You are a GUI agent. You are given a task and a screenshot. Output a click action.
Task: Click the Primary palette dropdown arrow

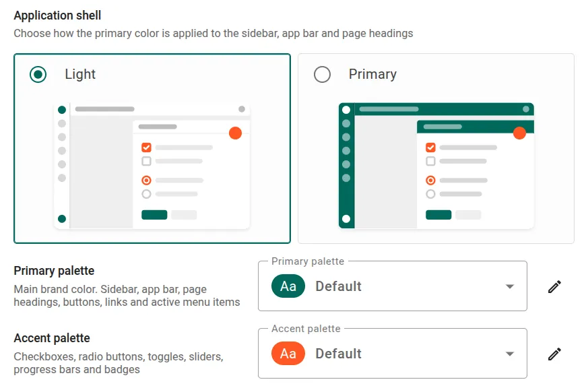(509, 286)
